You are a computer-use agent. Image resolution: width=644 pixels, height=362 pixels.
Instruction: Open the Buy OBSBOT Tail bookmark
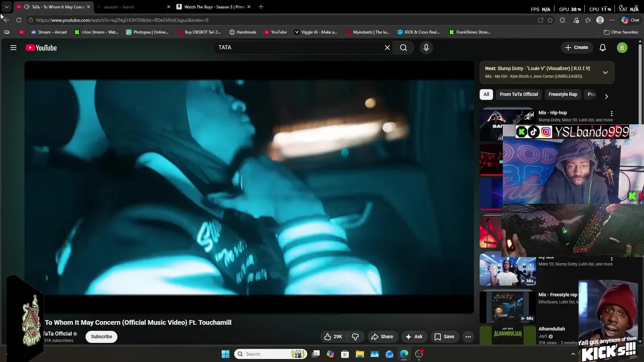tap(199, 32)
